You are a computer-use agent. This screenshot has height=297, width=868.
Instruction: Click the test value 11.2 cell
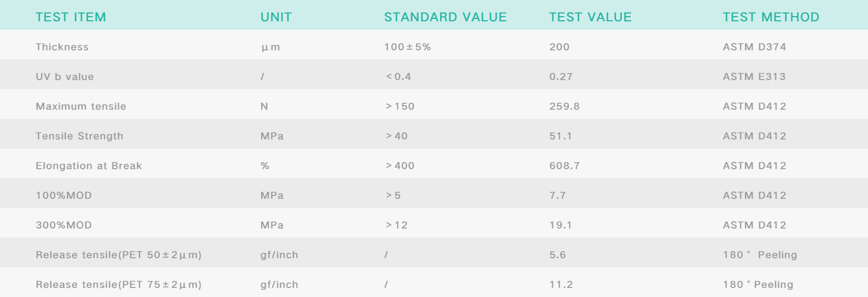tap(561, 285)
